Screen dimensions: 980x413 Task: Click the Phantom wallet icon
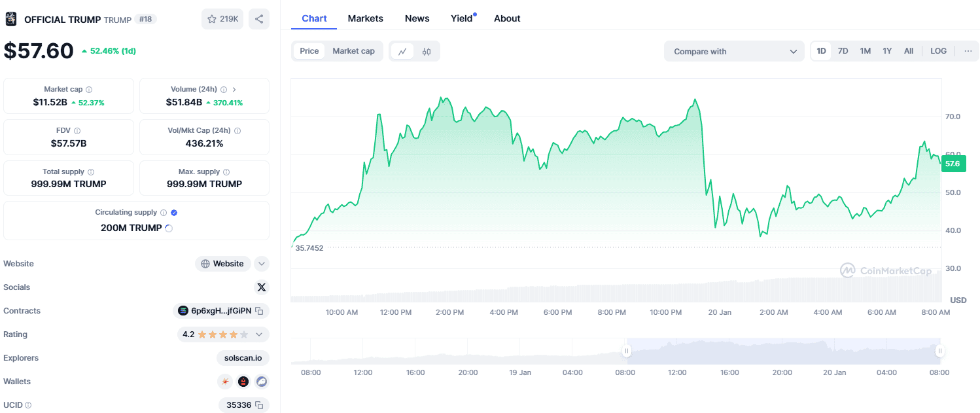pos(262,381)
